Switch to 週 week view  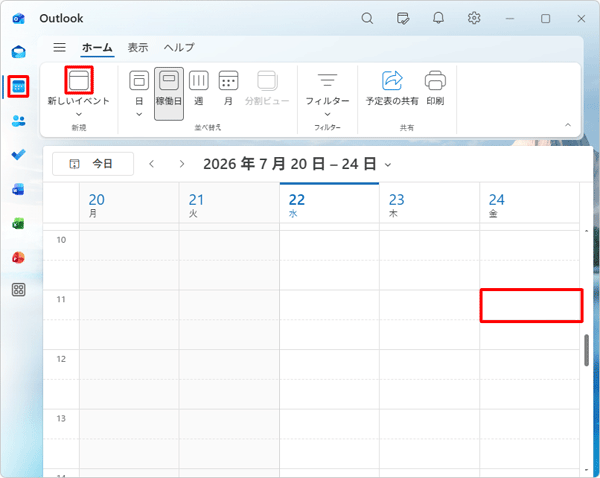[199, 88]
